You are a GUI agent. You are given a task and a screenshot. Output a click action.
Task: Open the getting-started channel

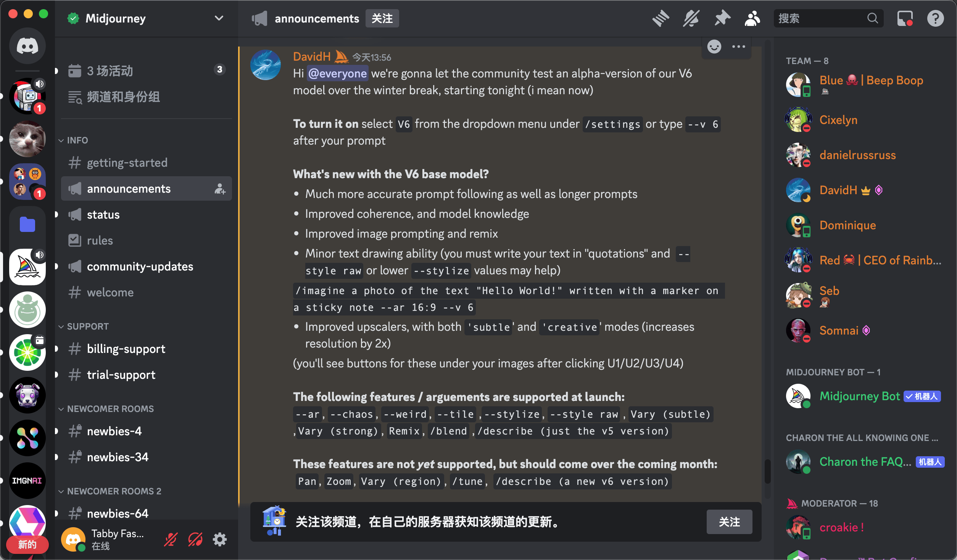coord(147,163)
